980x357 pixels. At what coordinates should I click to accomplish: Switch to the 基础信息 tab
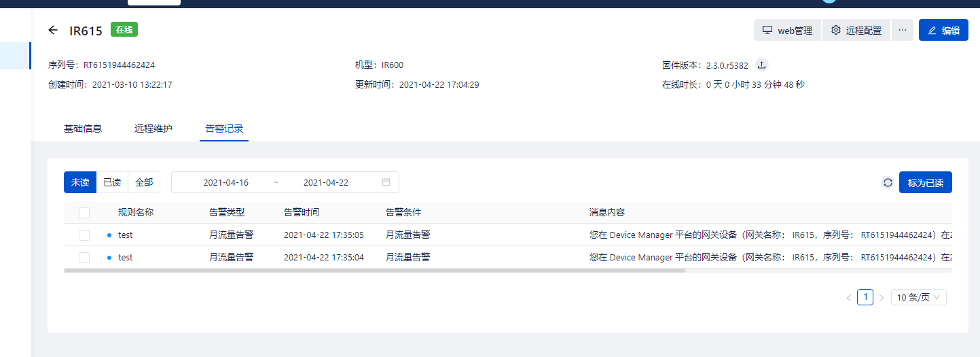pos(83,129)
